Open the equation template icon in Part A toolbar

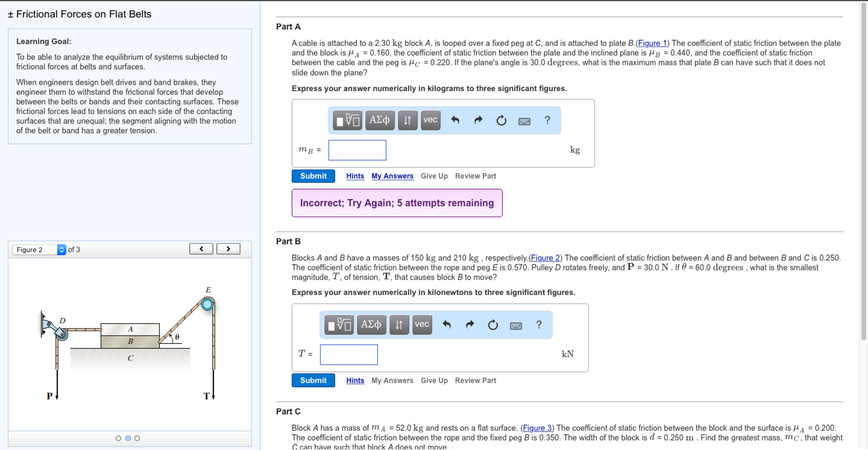click(x=347, y=121)
